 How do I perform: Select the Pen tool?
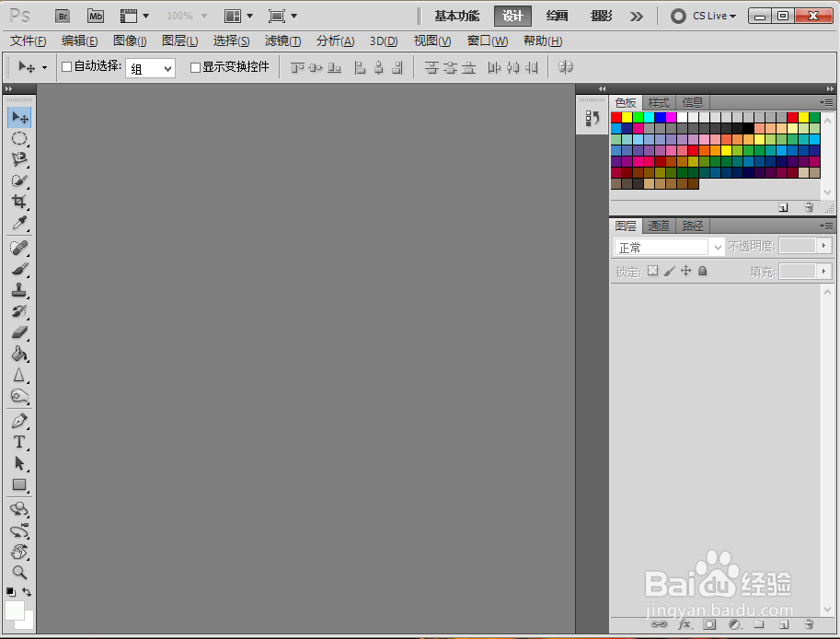pyautogui.click(x=19, y=421)
